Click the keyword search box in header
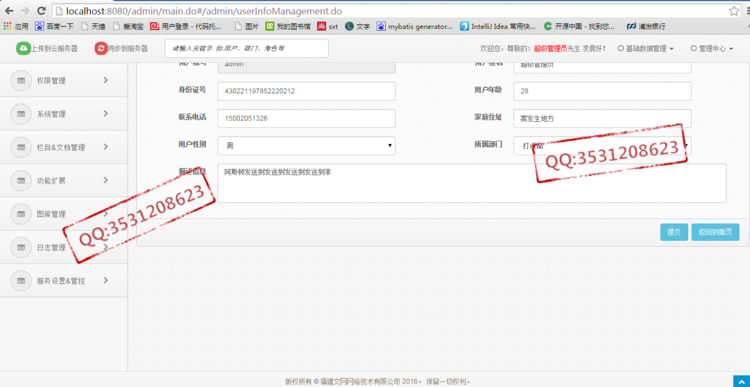Screen dimensions: 750x387 [x=246, y=48]
